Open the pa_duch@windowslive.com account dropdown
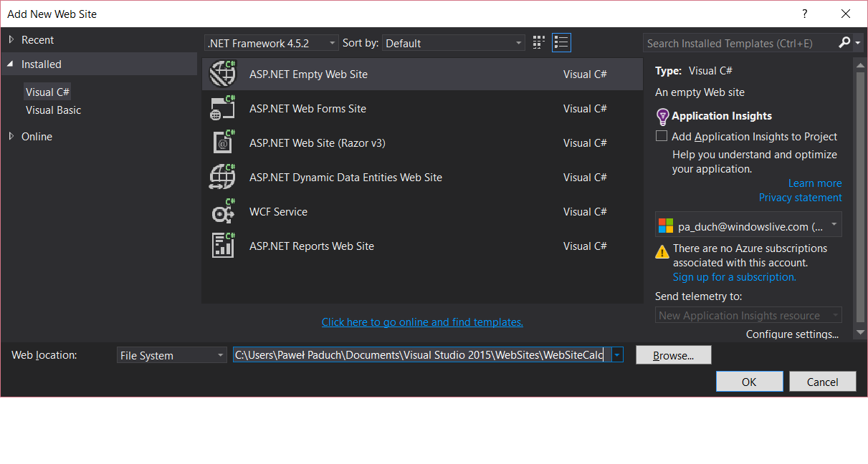 tap(748, 226)
